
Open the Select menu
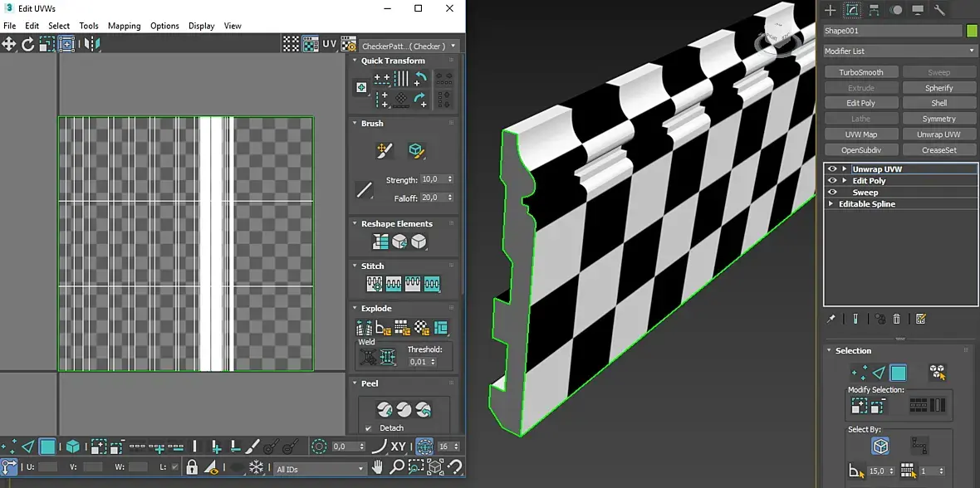[x=59, y=26]
